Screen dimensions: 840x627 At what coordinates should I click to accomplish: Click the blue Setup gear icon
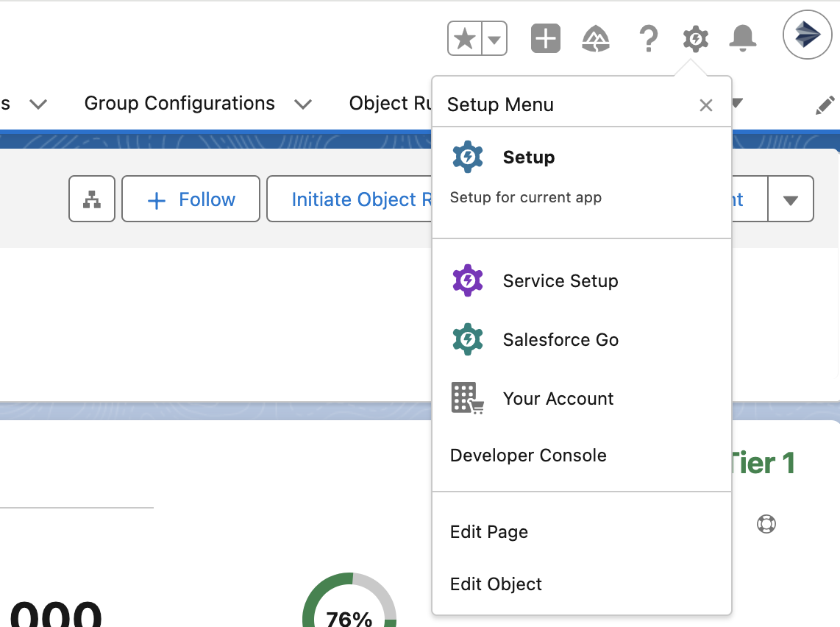[x=468, y=157]
